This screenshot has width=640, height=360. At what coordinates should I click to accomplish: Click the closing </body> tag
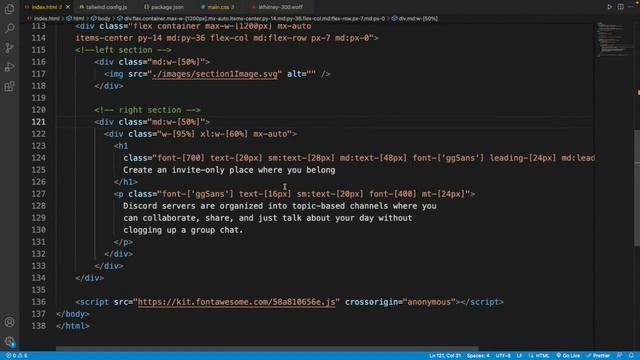73,314
